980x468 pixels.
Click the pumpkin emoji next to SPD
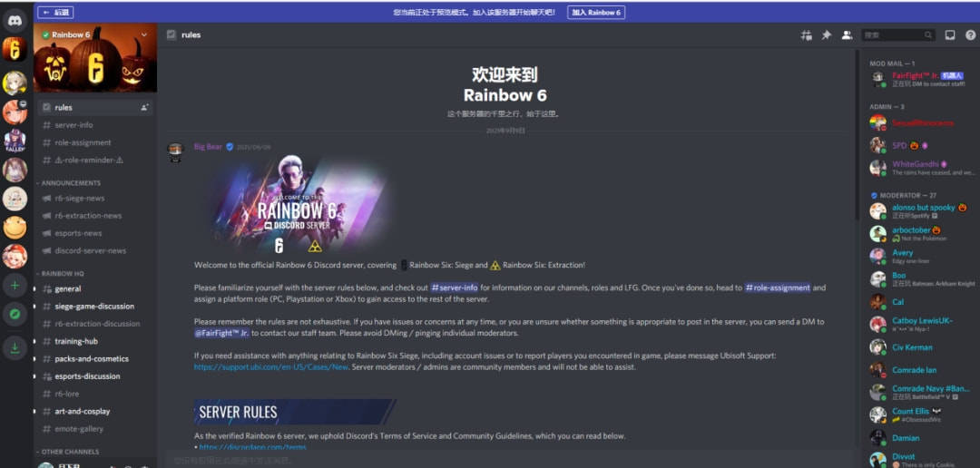point(913,146)
